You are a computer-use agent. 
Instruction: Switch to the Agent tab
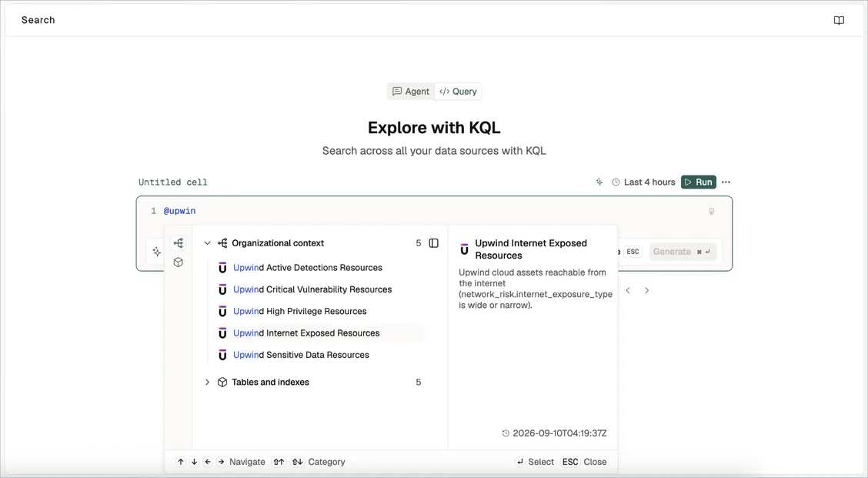coord(411,92)
